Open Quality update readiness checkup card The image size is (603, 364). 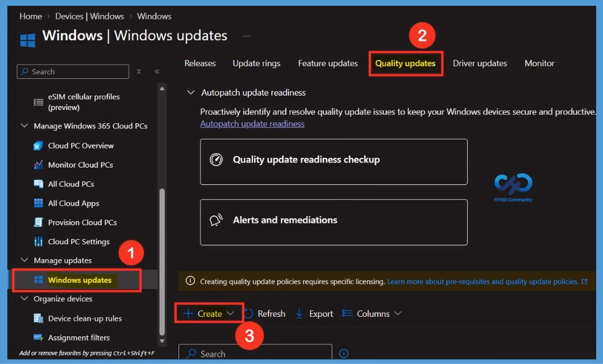pyautogui.click(x=334, y=161)
